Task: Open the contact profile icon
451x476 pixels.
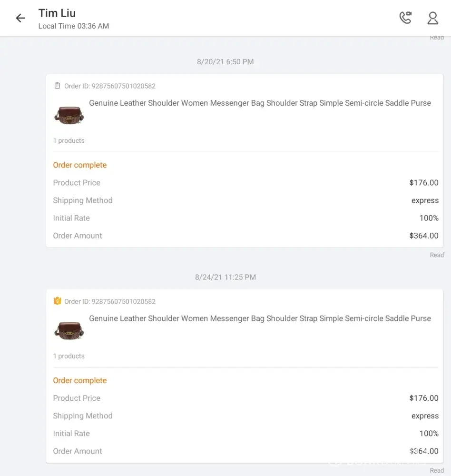Action: point(432,18)
